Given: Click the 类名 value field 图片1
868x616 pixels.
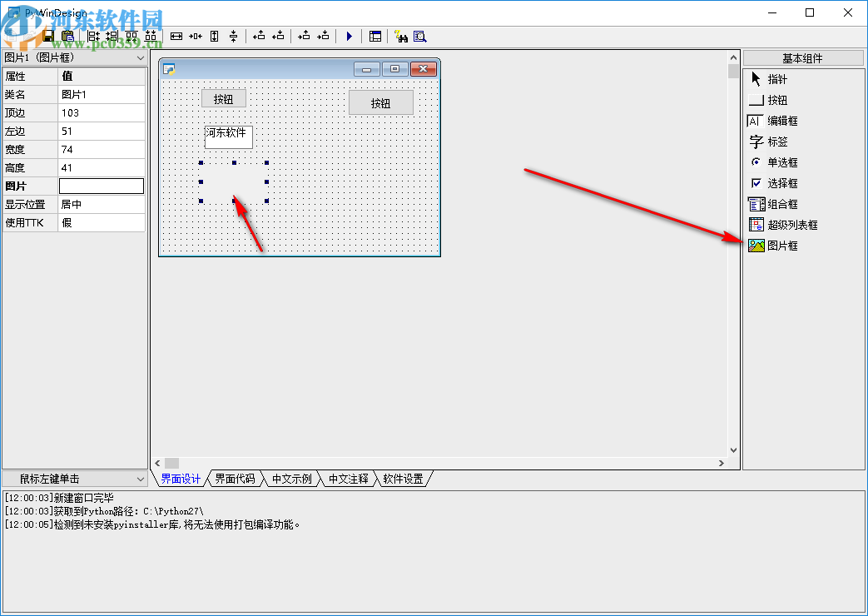Looking at the screenshot, I should pyautogui.click(x=102, y=95).
